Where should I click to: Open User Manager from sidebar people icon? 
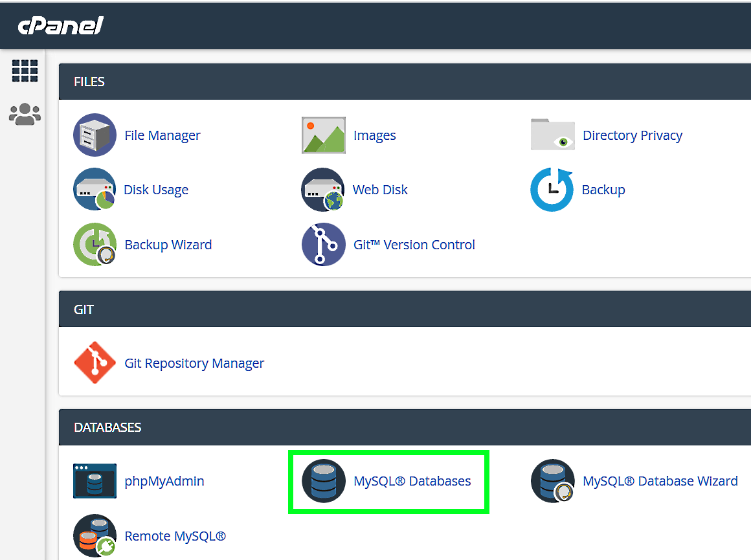[x=25, y=115]
